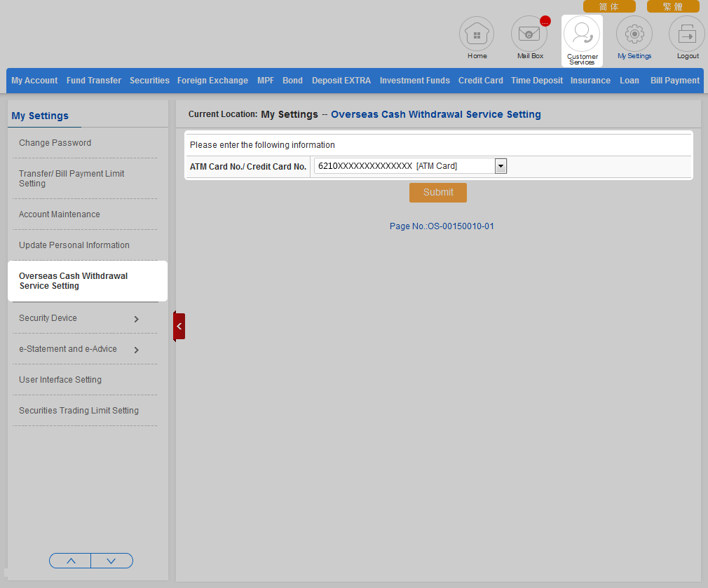The height and width of the screenshot is (588, 708).
Task: Open the Credit Card menu
Action: point(480,81)
